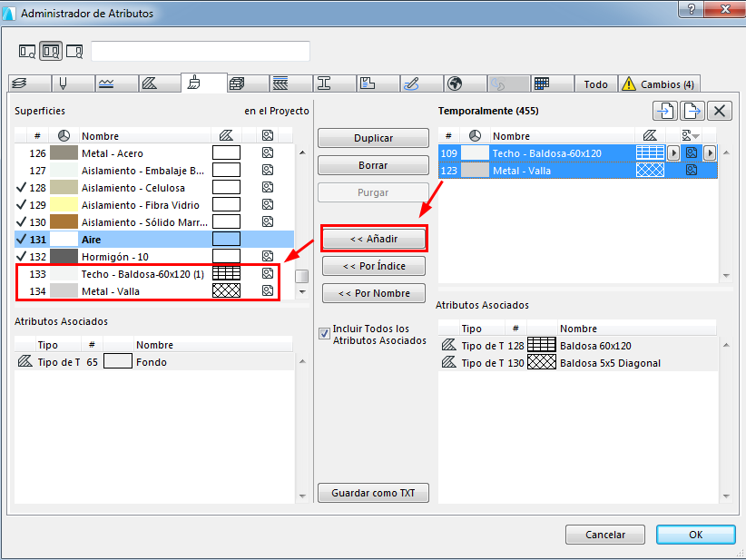Viewport: 746px width, 560px height.
Task: Click texture icon of Aislamiento - Celulosa row
Action: pos(268,187)
